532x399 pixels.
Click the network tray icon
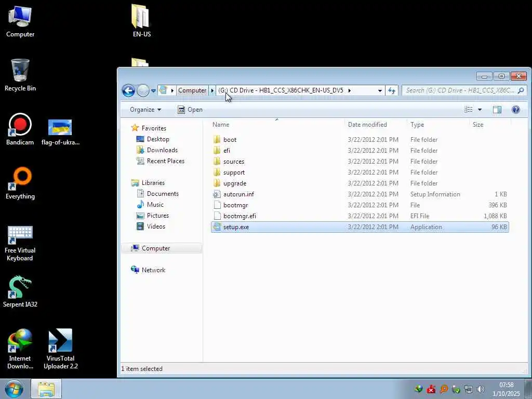[x=469, y=389]
